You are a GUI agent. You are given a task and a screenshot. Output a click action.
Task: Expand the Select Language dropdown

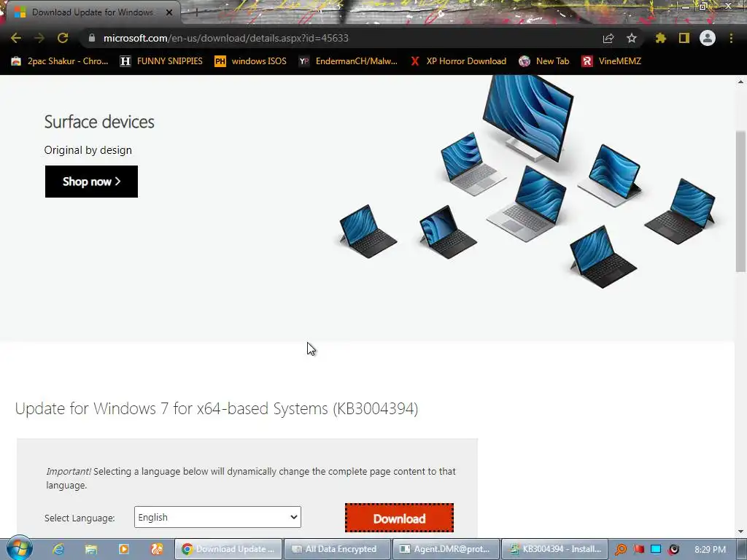click(x=217, y=517)
